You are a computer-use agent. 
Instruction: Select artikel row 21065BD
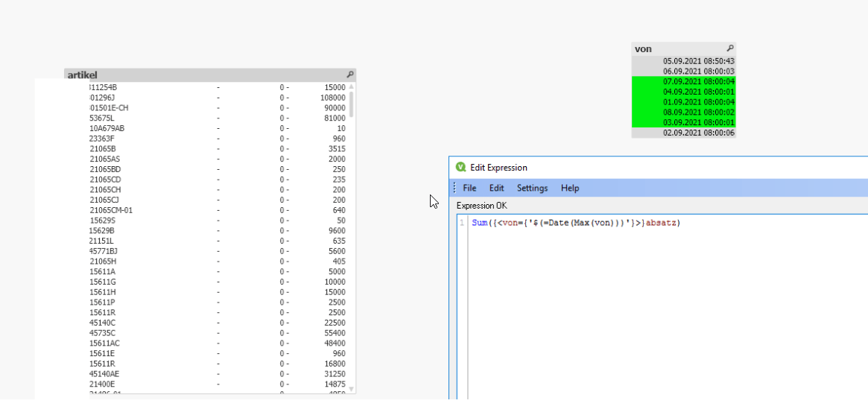click(218, 169)
